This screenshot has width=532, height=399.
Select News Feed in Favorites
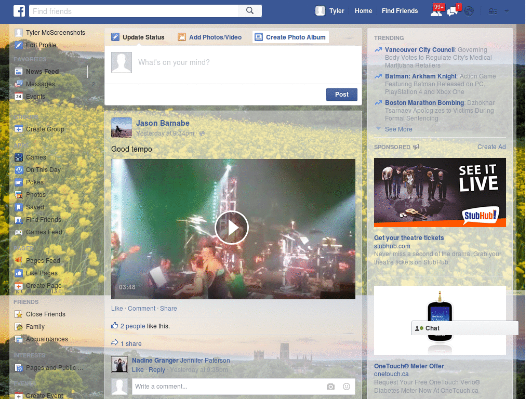coord(37,72)
